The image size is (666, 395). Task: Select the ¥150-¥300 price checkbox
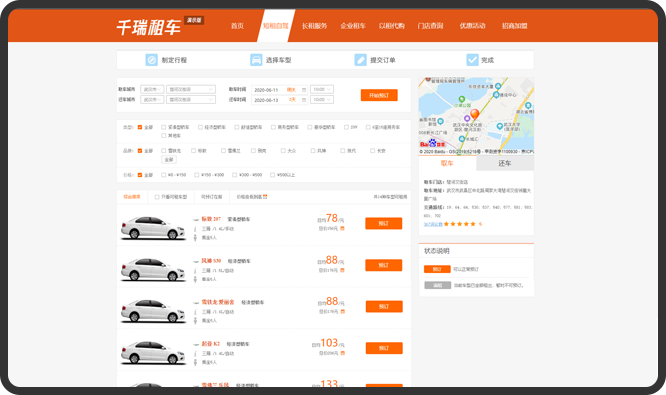[196, 175]
